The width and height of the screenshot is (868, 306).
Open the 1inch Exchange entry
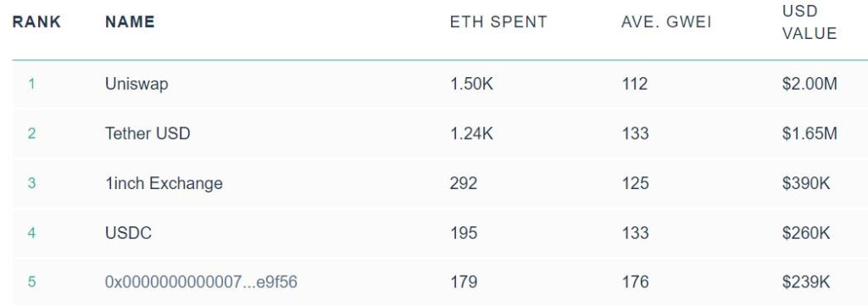tap(164, 183)
